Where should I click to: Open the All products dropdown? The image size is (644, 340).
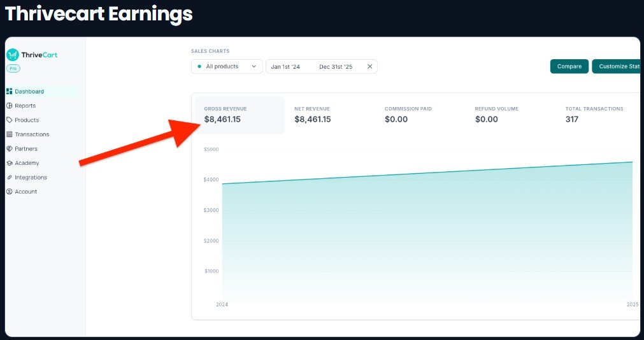(227, 66)
